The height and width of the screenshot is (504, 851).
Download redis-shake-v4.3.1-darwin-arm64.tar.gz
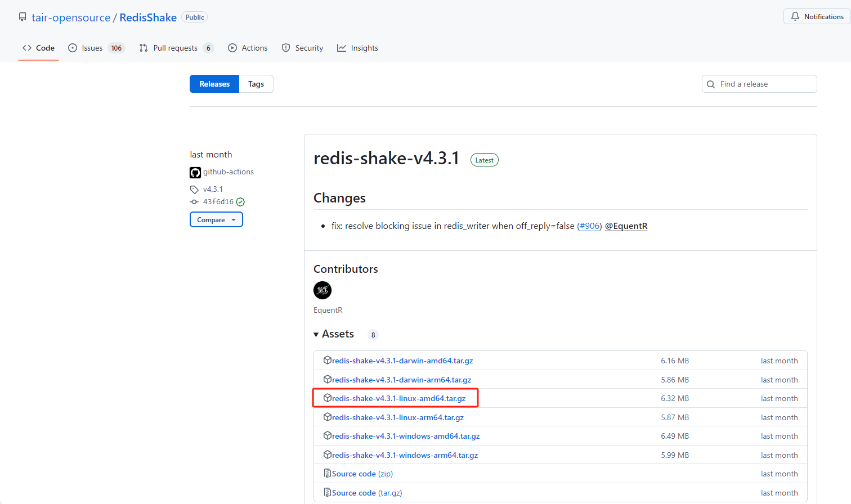pos(402,380)
